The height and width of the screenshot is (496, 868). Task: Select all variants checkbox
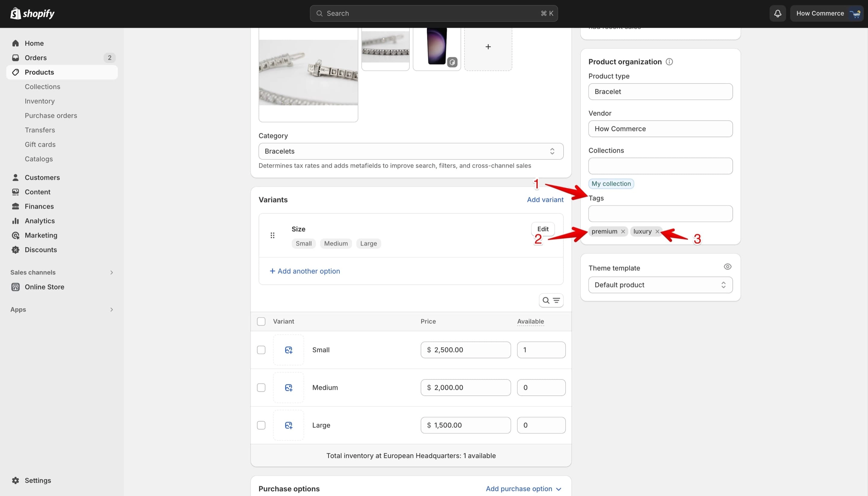261,322
